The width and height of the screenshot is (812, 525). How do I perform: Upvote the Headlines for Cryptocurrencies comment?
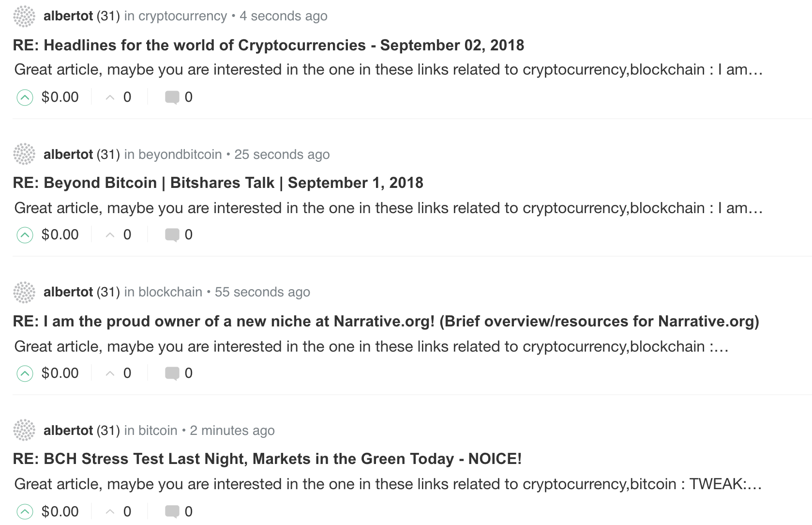[25, 97]
